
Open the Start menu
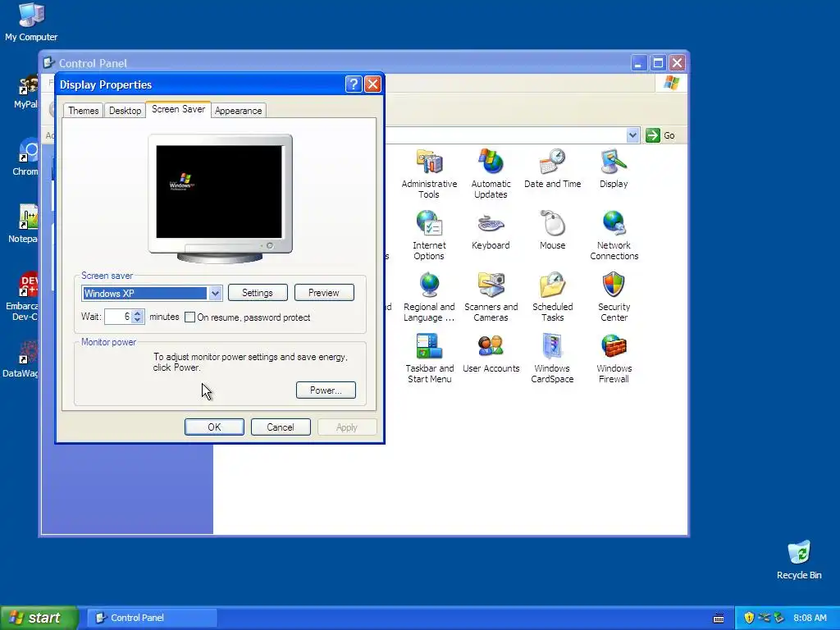[39, 618]
